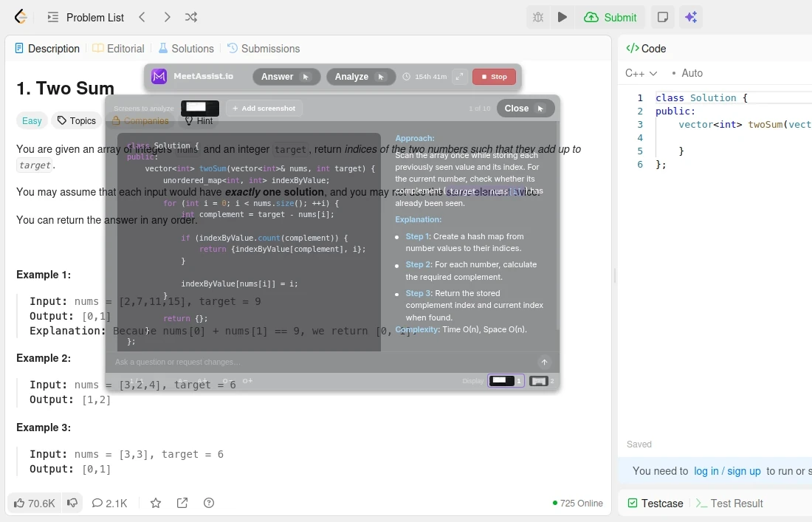The width and height of the screenshot is (812, 522).
Task: Open the AI sparkle assistant icon
Action: tap(691, 17)
